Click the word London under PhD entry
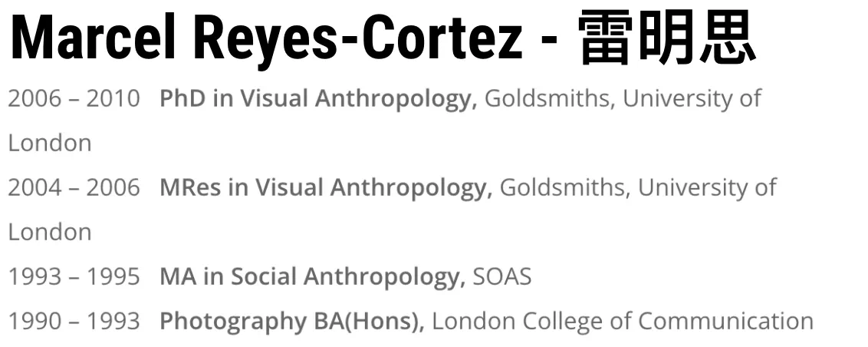This screenshot has height=347, width=868. [x=50, y=143]
